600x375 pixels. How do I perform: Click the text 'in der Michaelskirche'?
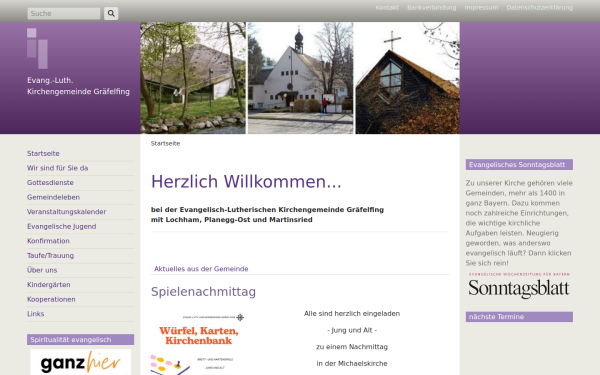click(x=352, y=364)
